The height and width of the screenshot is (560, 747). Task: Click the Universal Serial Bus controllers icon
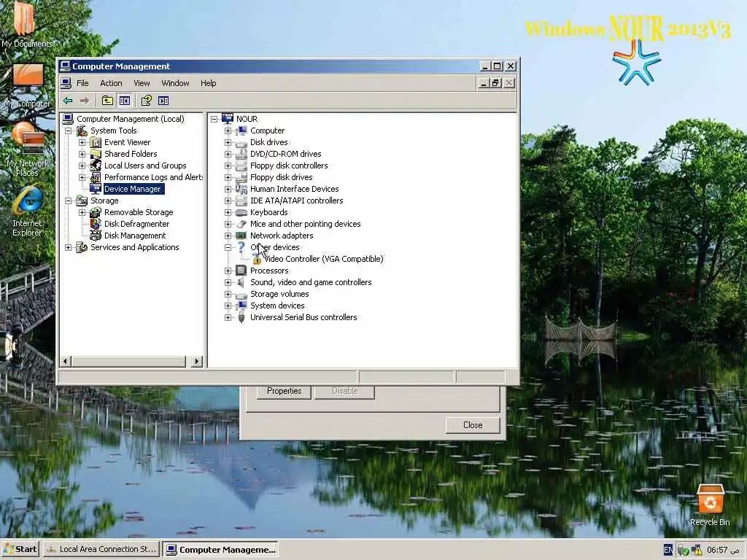(x=241, y=317)
